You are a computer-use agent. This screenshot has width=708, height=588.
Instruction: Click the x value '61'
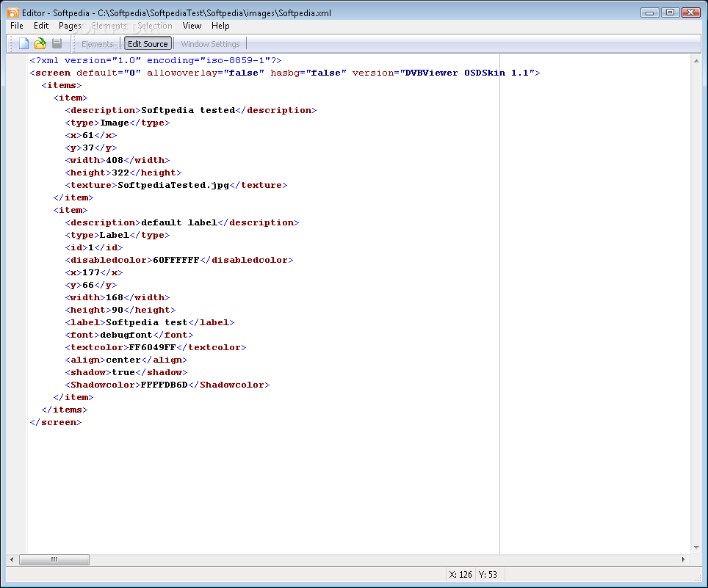tap(88, 135)
